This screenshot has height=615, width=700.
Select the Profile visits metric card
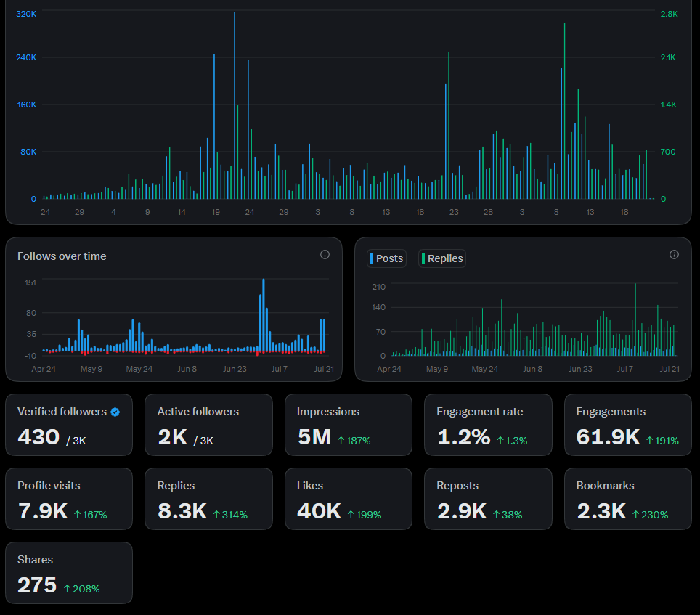click(x=69, y=499)
